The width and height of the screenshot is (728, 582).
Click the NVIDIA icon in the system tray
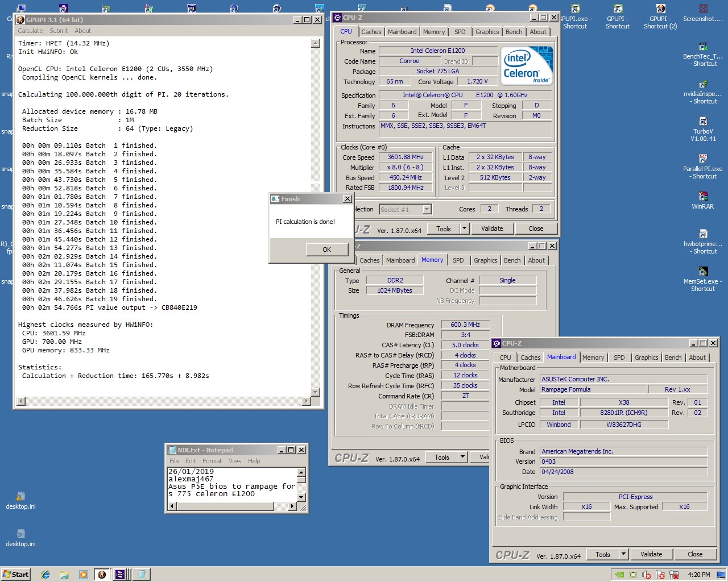point(621,575)
